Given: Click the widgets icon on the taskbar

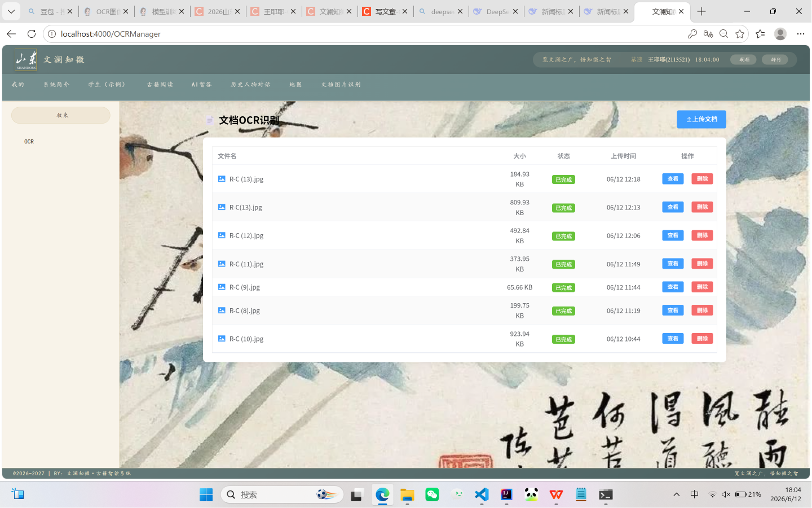Looking at the screenshot, I should pos(18,494).
